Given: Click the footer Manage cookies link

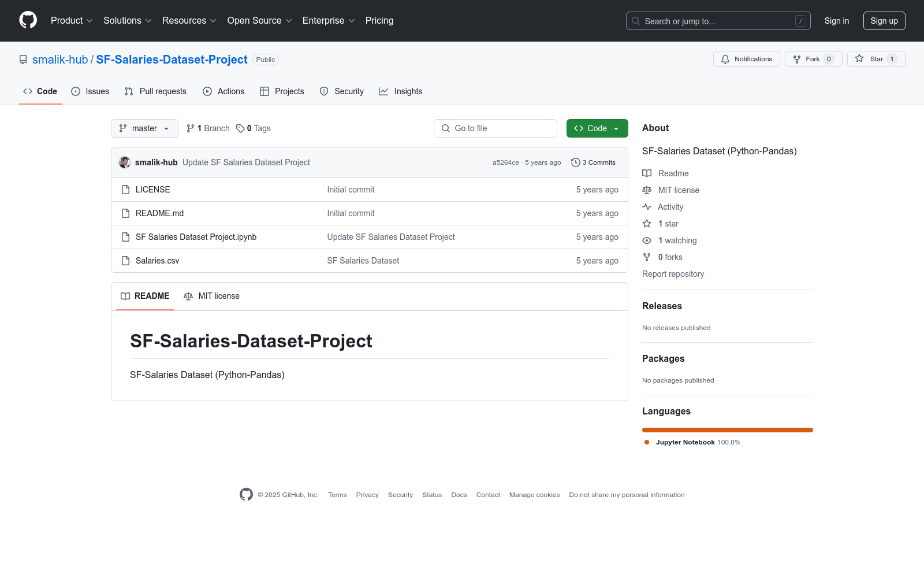Looking at the screenshot, I should (x=535, y=495).
